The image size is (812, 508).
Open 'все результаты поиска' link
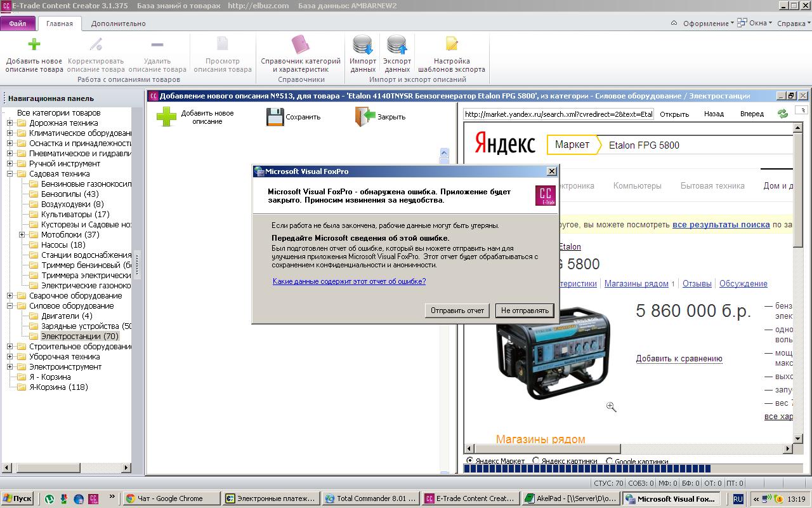721,225
